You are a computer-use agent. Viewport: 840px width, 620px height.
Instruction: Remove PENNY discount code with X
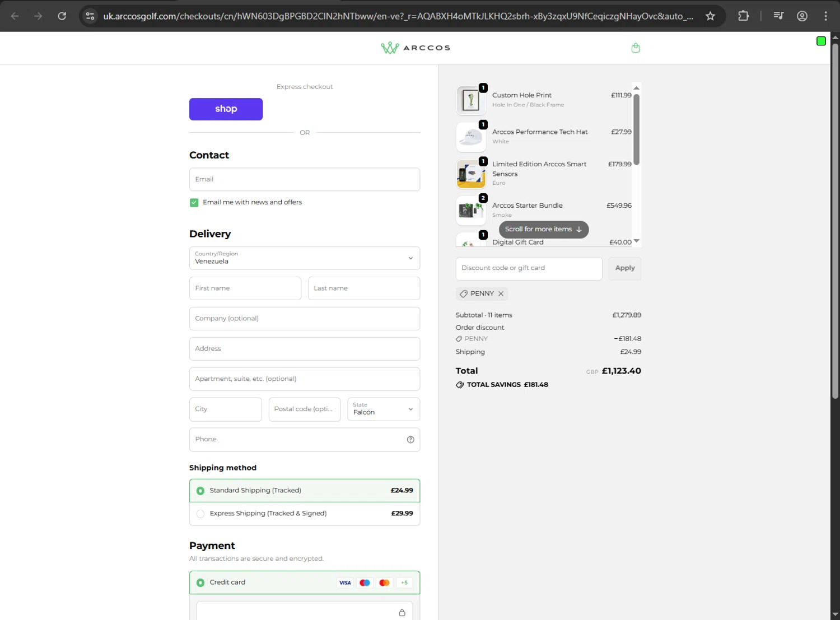(501, 293)
